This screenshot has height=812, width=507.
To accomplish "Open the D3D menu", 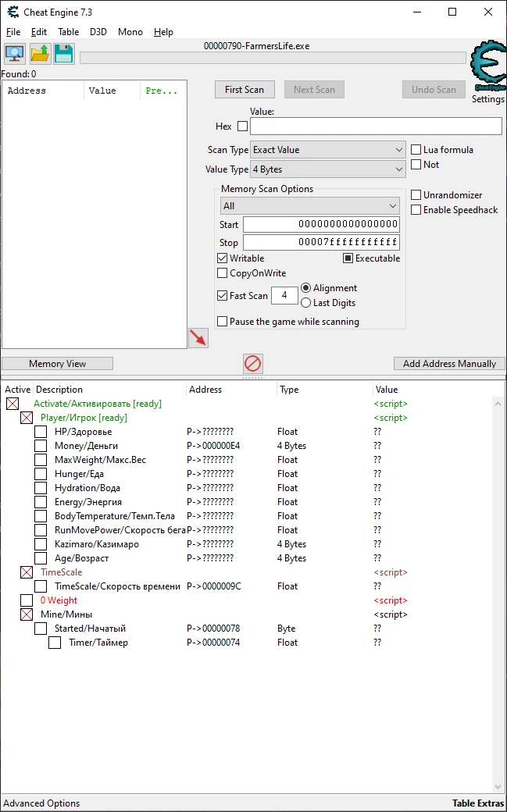I will coord(98,32).
